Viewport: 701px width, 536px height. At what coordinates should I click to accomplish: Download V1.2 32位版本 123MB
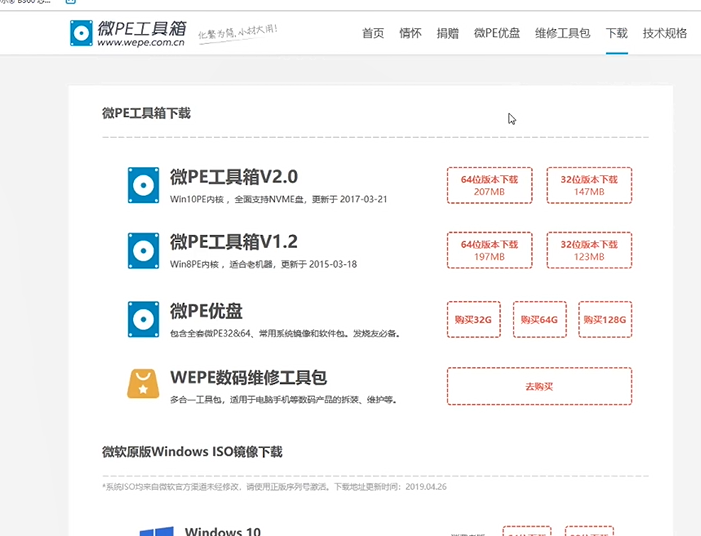[x=589, y=250]
